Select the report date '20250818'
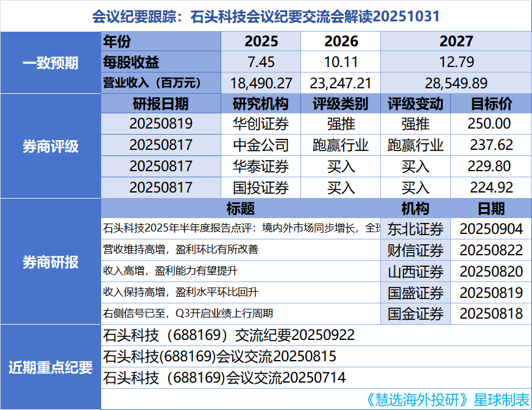Screen dimensions: 532x410 pyautogui.click(x=491, y=314)
